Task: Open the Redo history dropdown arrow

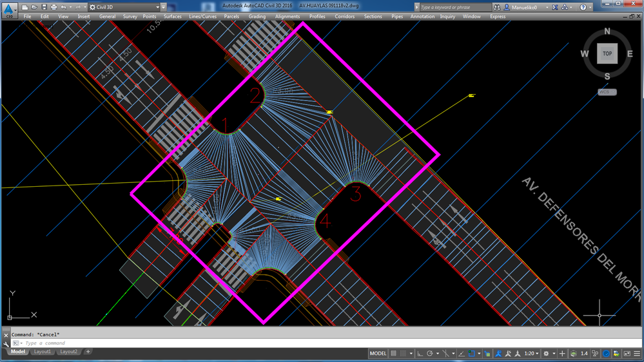Action: point(84,7)
